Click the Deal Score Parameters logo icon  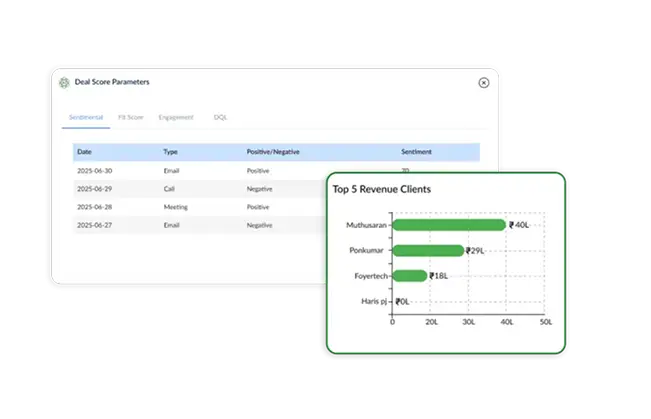pos(65,82)
